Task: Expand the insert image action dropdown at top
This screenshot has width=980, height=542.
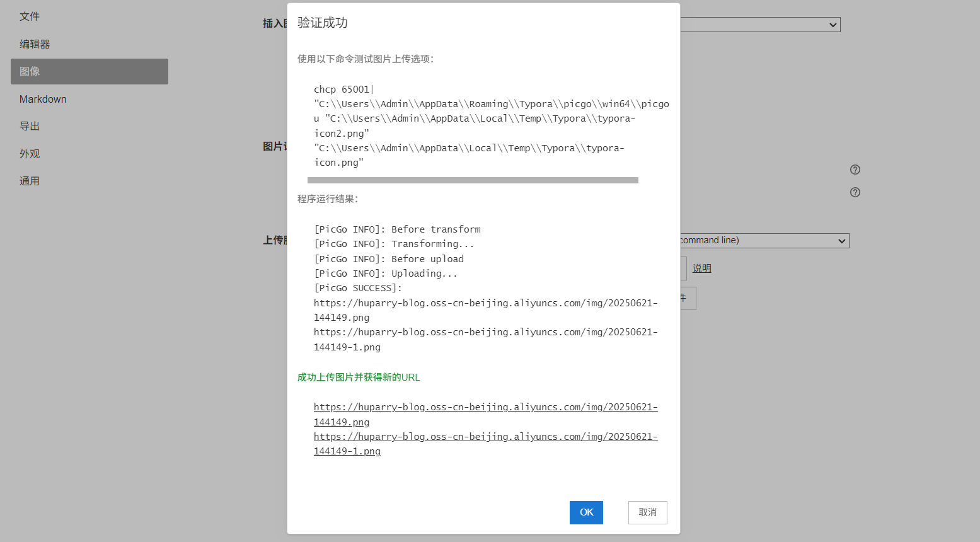Action: click(x=759, y=25)
